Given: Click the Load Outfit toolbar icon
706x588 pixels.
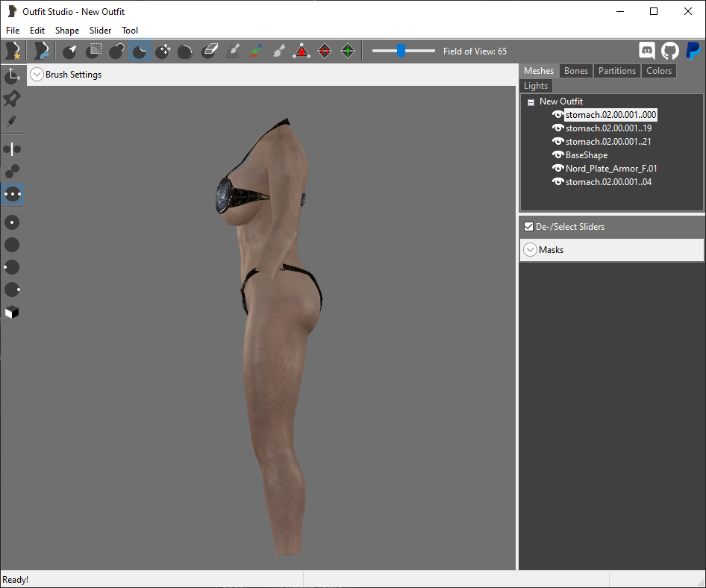Looking at the screenshot, I should [42, 51].
